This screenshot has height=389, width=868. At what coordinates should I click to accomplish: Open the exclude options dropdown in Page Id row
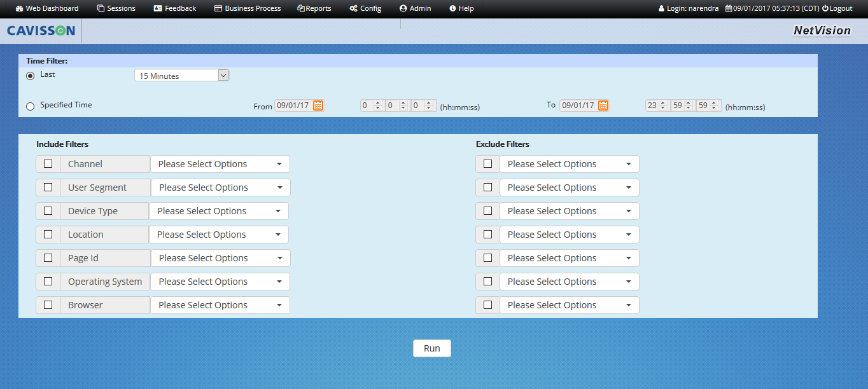coord(570,258)
